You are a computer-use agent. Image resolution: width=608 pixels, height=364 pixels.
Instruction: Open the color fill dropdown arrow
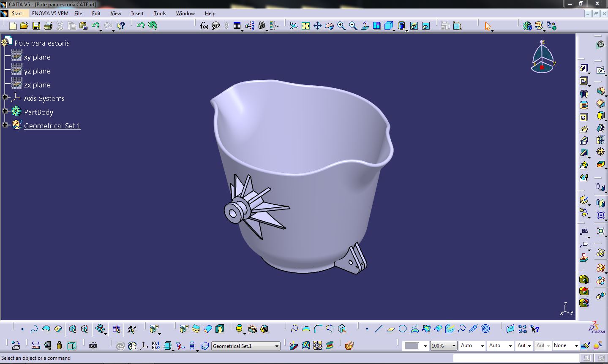[425, 345]
